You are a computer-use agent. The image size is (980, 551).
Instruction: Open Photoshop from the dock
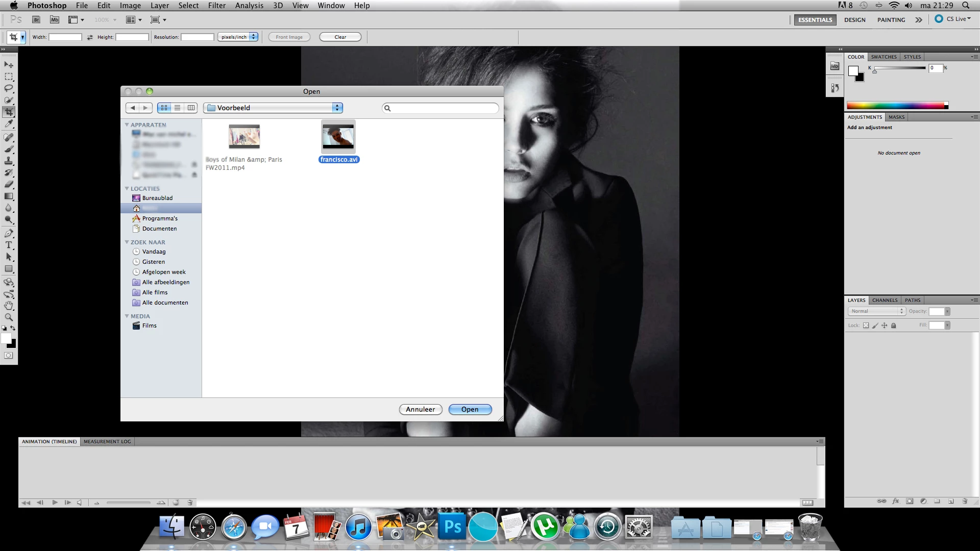(x=452, y=527)
